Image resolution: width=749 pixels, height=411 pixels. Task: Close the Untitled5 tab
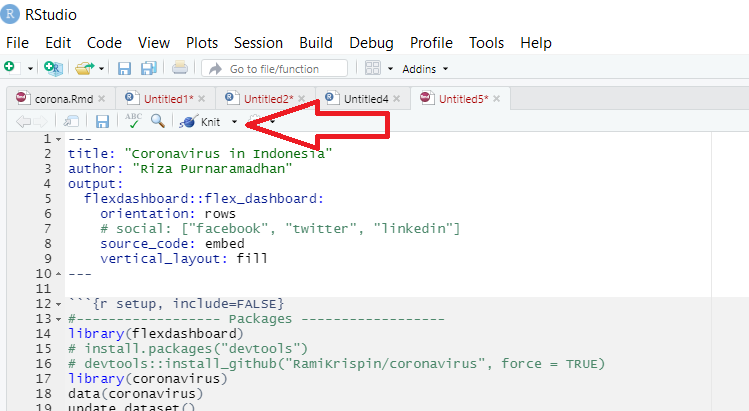497,99
